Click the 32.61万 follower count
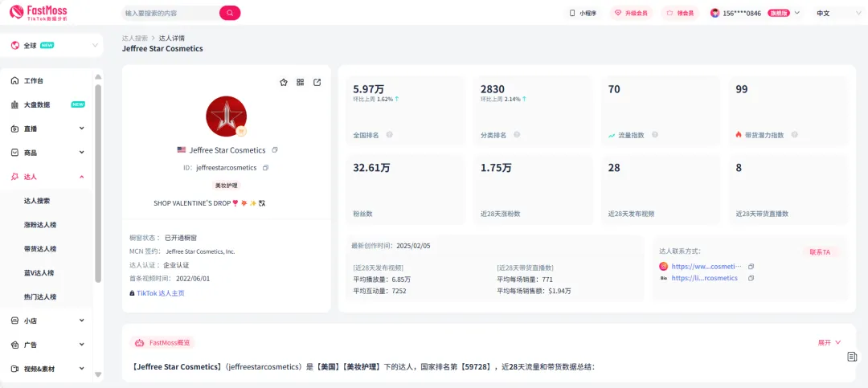Viewport: 868px width, 388px height. [371, 168]
